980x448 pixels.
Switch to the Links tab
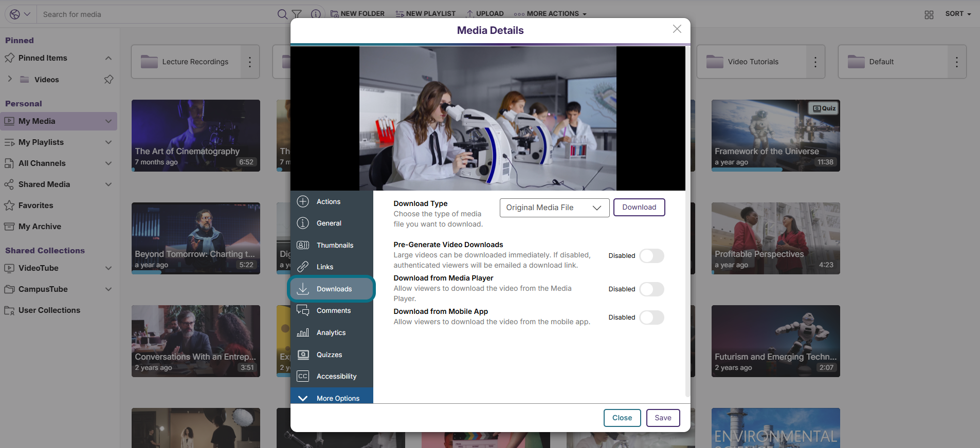tap(332, 267)
